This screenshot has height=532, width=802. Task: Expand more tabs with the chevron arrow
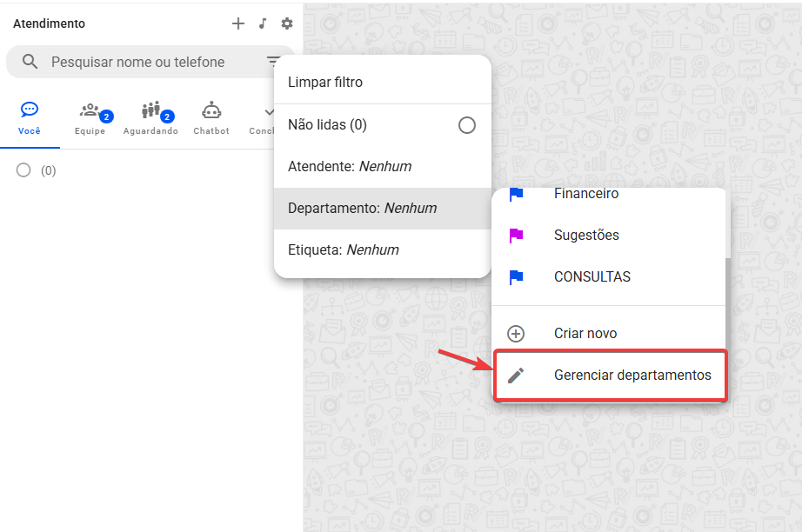(x=269, y=112)
